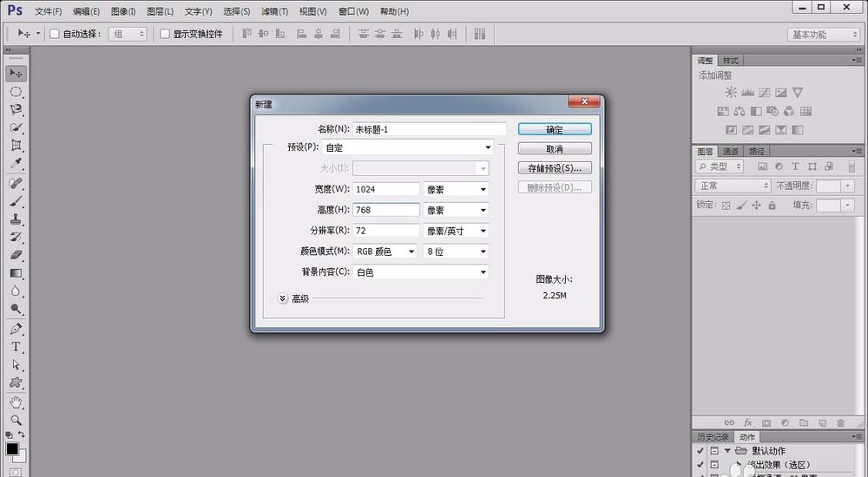The image size is (868, 477).
Task: Open the 滤镜(T) menu
Action: point(274,11)
